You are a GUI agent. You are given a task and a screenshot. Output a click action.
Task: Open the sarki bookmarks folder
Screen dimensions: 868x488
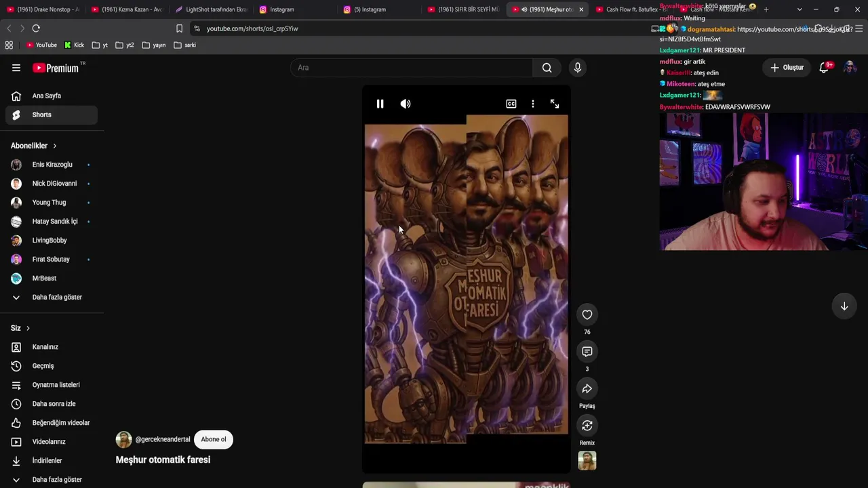[185, 45]
